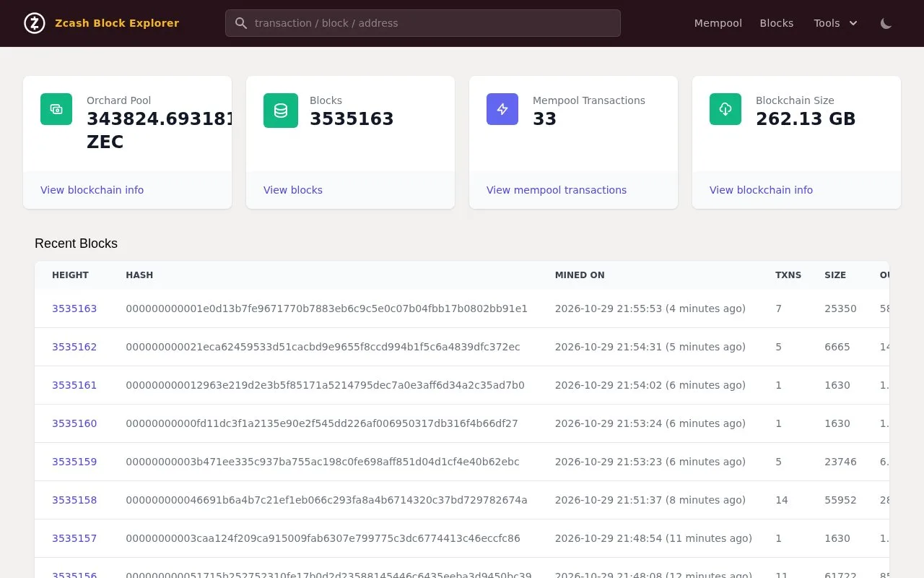Open View mempool transactions link
The width and height of the screenshot is (924, 578).
557,190
